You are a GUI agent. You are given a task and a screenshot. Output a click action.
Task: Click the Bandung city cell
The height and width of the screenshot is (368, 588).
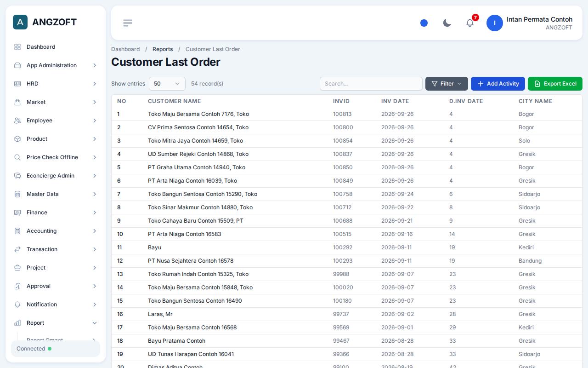pos(530,261)
